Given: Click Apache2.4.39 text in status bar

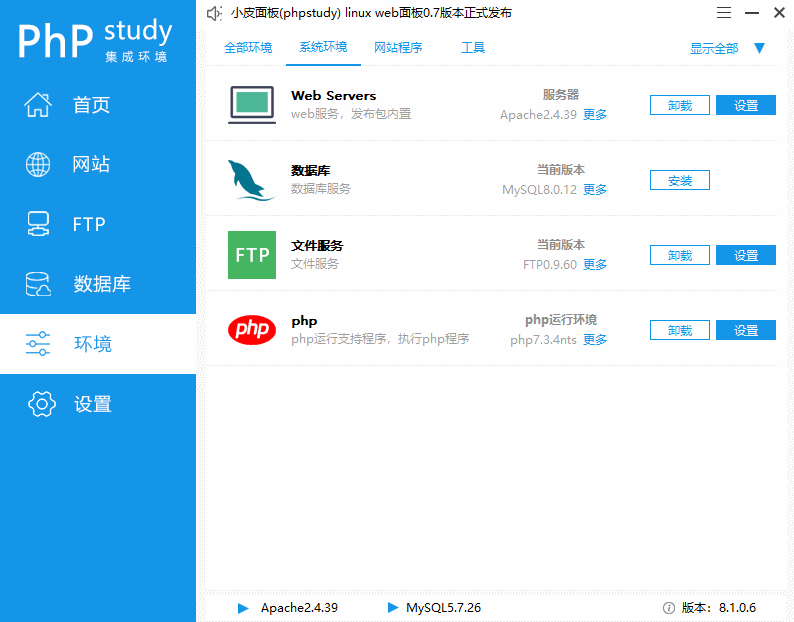Looking at the screenshot, I should [x=299, y=608].
